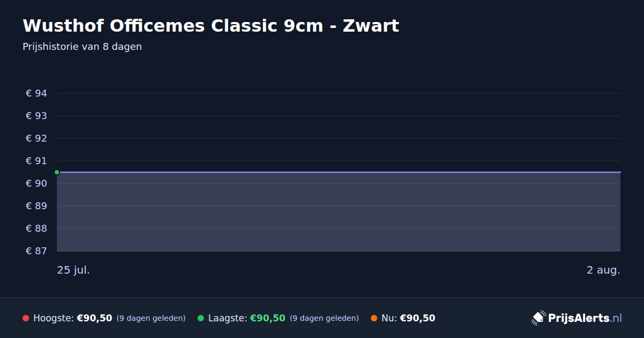Click the € 90 axis label
Image resolution: width=644 pixels, height=338 pixels.
point(36,183)
